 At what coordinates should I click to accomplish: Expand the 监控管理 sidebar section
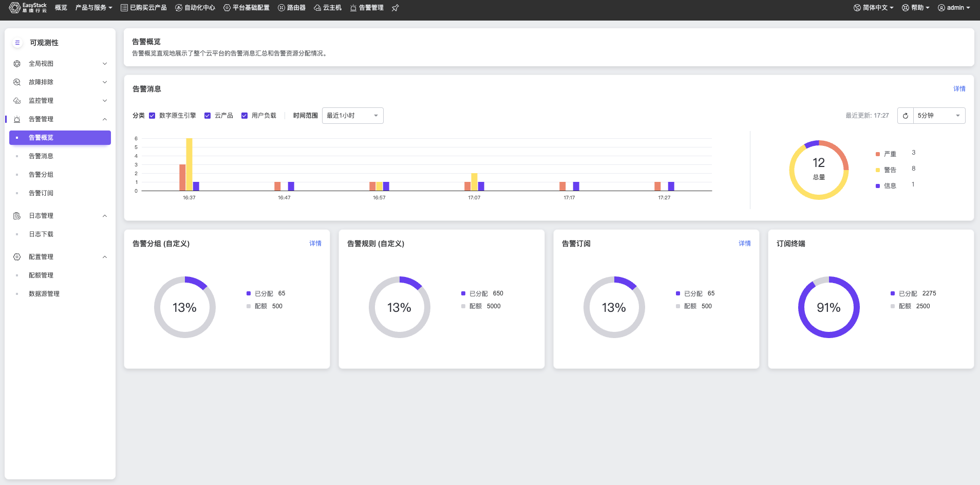105,101
